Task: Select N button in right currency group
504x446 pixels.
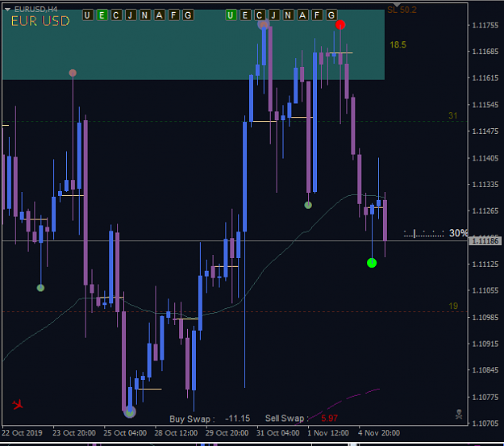Action: (x=289, y=15)
